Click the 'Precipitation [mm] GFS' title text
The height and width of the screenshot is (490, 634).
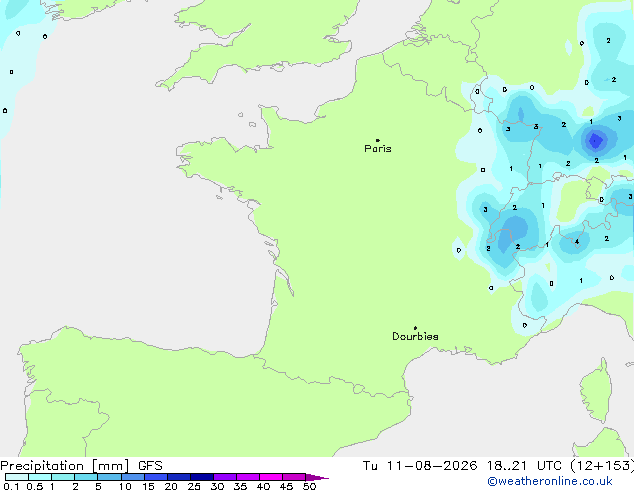[x=81, y=466]
